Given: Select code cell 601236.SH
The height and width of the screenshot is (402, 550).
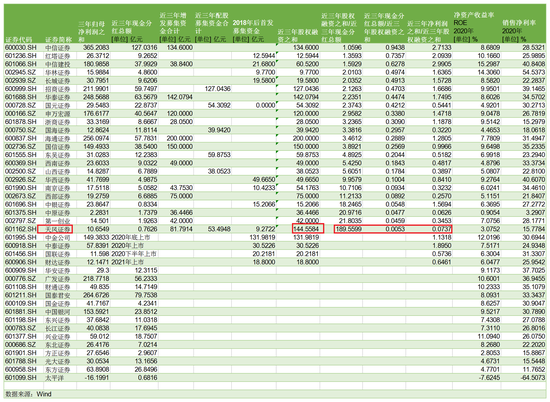Looking at the screenshot, I should coord(21,56).
